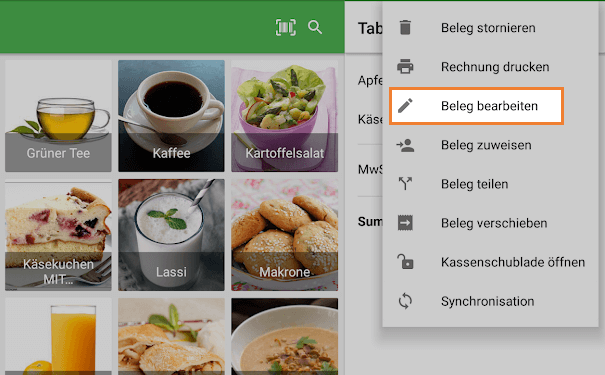
Task: Tap the open padlock icon for Kassenschublade
Action: (405, 262)
